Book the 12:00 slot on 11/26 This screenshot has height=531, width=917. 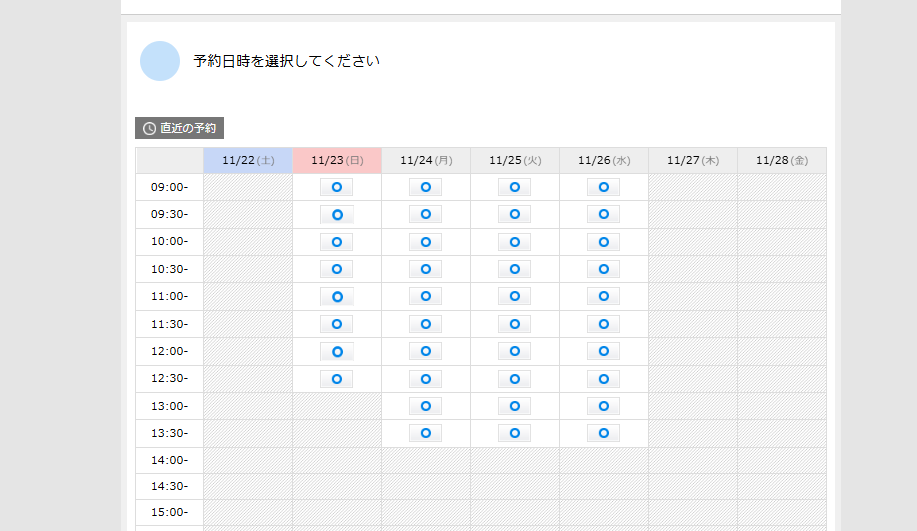coord(603,351)
